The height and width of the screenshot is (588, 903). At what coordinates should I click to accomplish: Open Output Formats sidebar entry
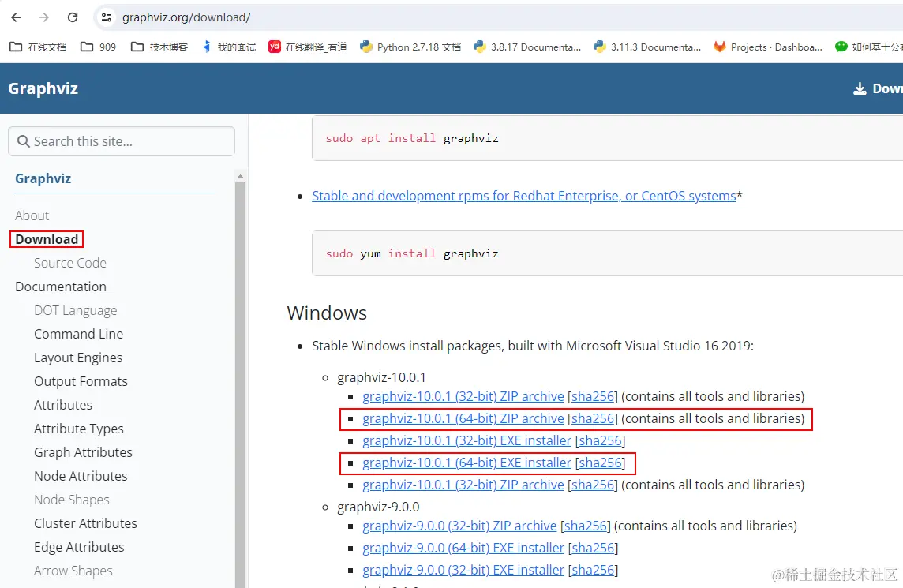(x=81, y=381)
